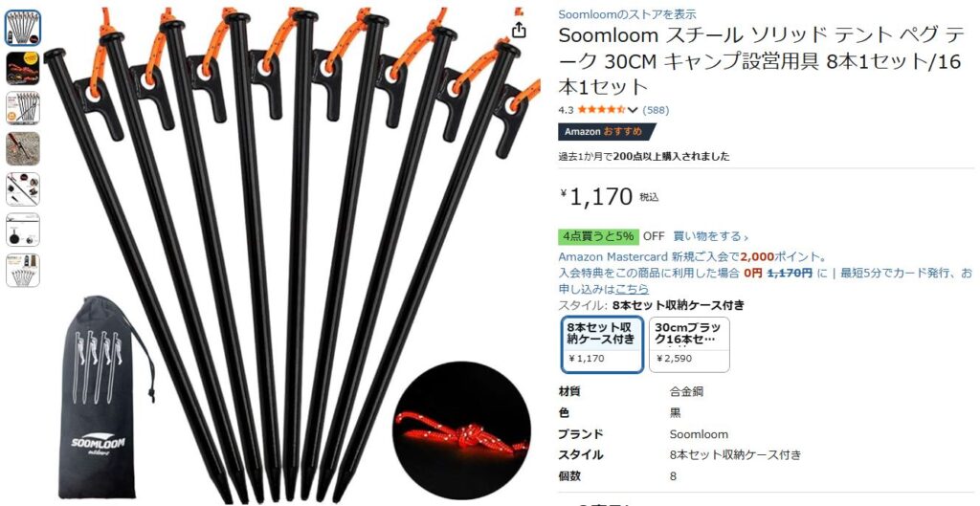Click the 買い物をする link
Viewport: 980px width, 506px height.
pyautogui.click(x=711, y=237)
